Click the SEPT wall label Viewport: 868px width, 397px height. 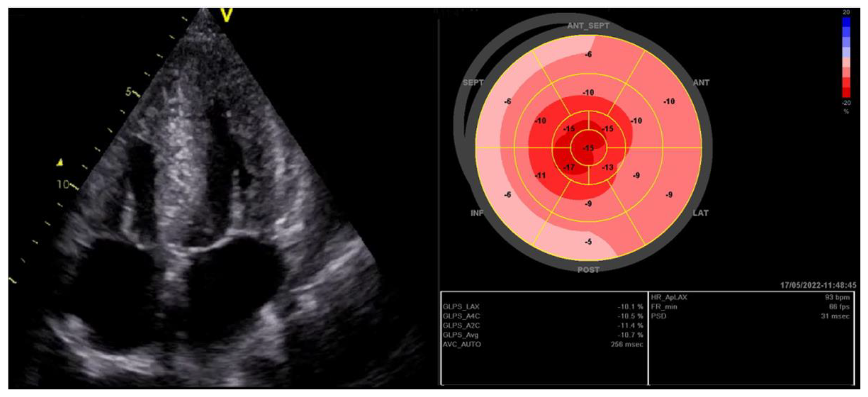point(473,83)
